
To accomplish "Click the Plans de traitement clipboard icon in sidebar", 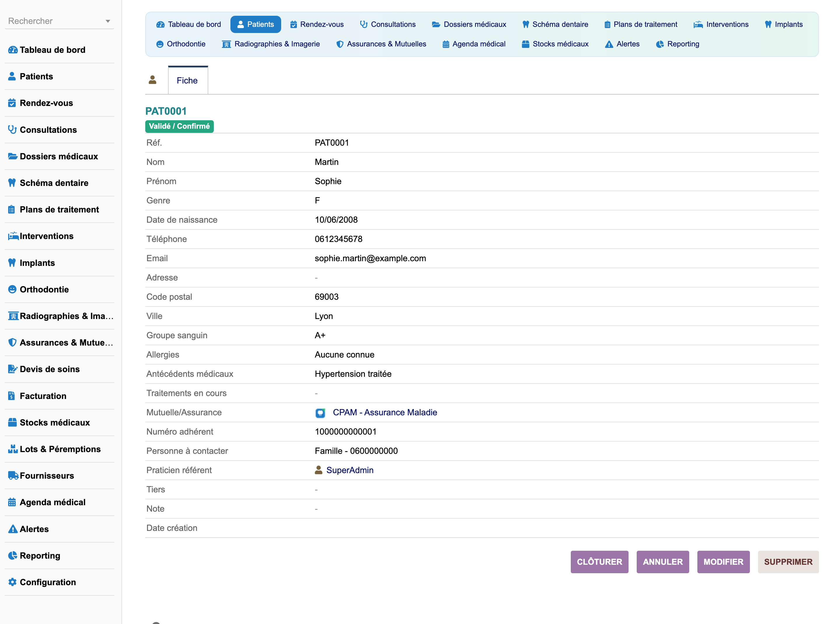I will tap(12, 209).
